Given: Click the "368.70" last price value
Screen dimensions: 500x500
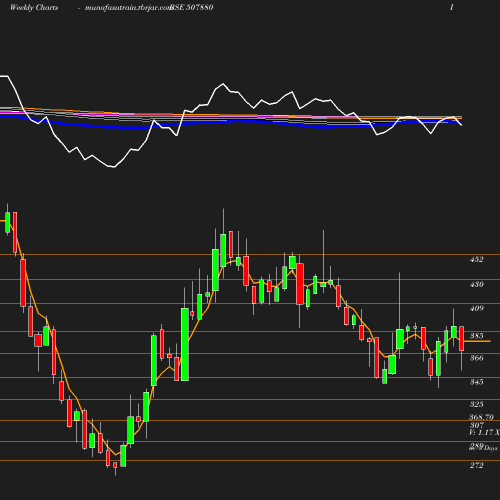Looking at the screenshot, I should point(482,417).
